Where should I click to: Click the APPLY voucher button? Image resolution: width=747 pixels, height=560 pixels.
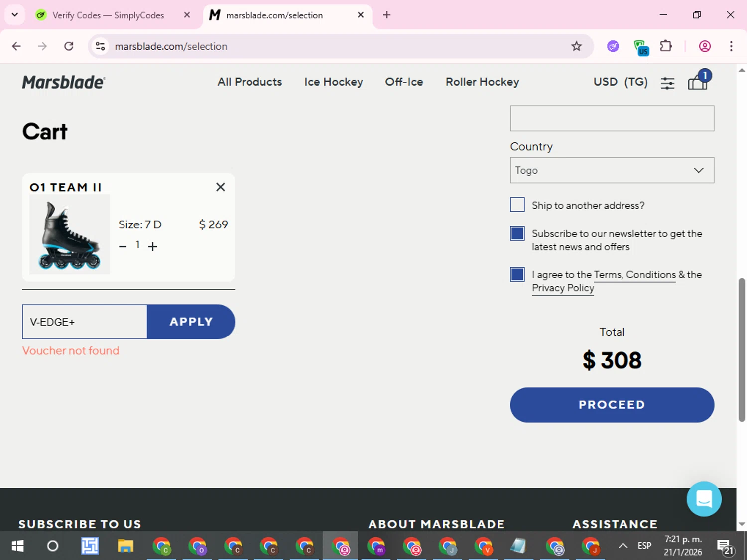pos(191,322)
